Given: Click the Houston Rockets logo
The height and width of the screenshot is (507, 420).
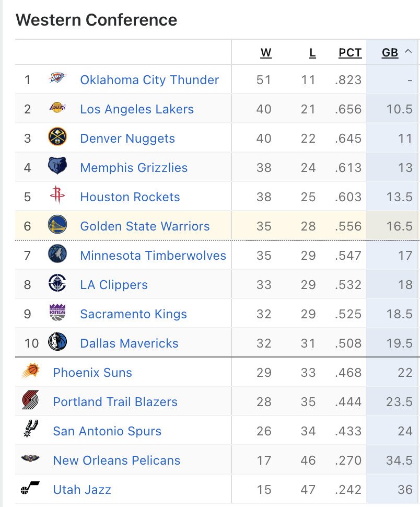Looking at the screenshot, I should 57,195.
